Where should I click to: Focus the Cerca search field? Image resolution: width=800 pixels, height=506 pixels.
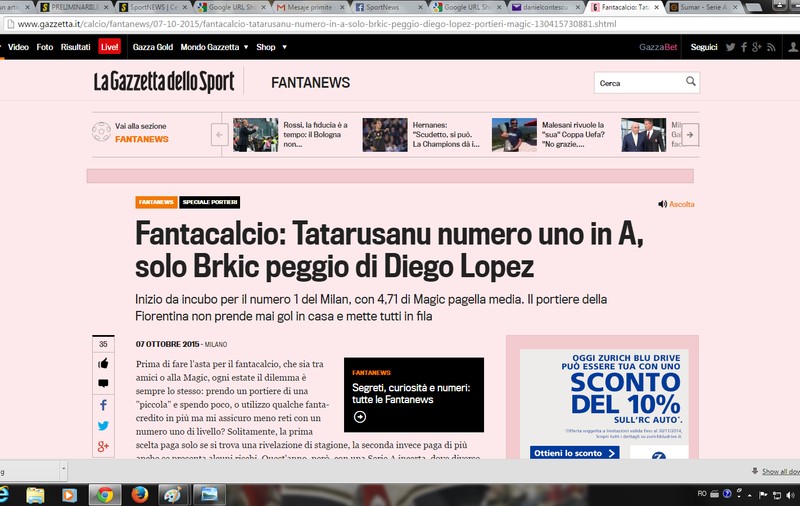[x=640, y=83]
